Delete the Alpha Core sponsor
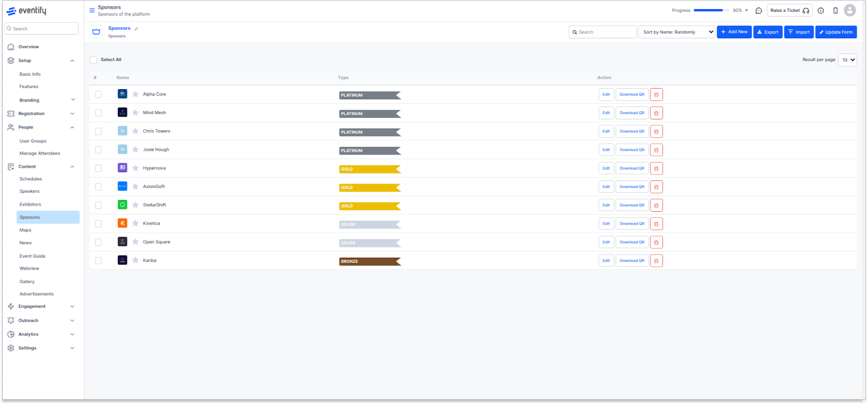The image size is (868, 404). point(656,95)
